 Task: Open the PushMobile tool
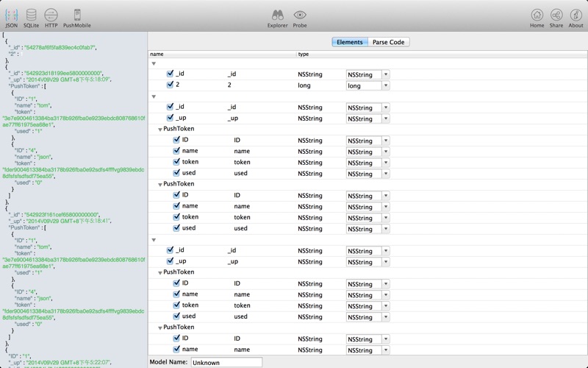(x=77, y=18)
